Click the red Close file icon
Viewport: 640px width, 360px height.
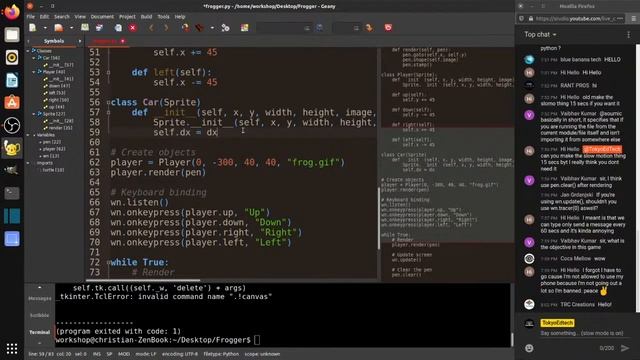point(133,28)
